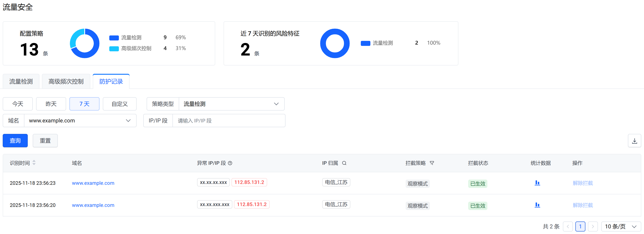Click the download export icon

coord(634,141)
